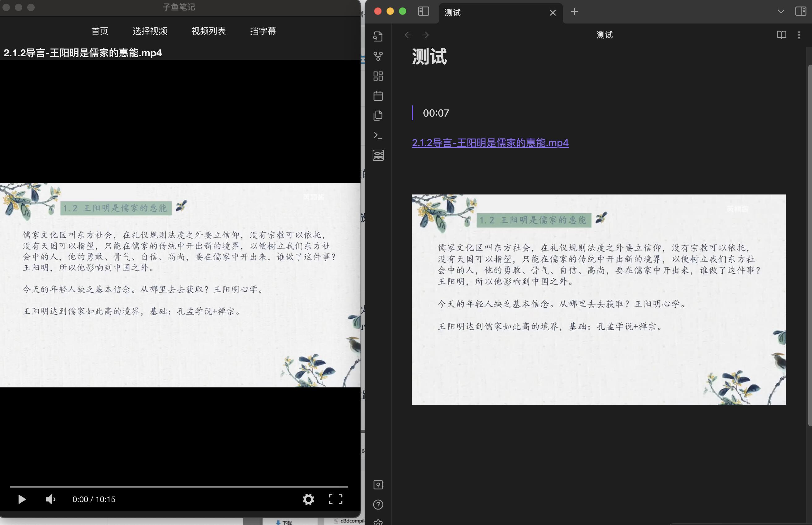Viewport: 812px width, 525px height.
Task: Expand the tab list dropdown chevron
Action: [781, 11]
